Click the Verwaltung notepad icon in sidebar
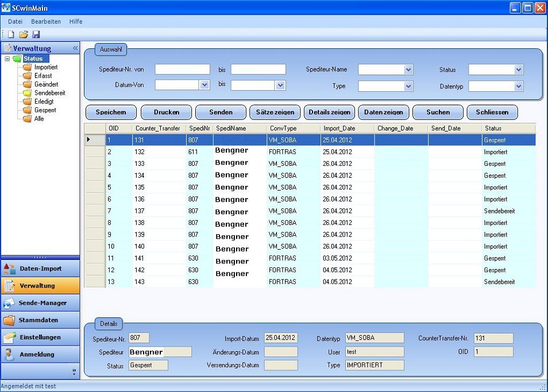 pos(9,286)
